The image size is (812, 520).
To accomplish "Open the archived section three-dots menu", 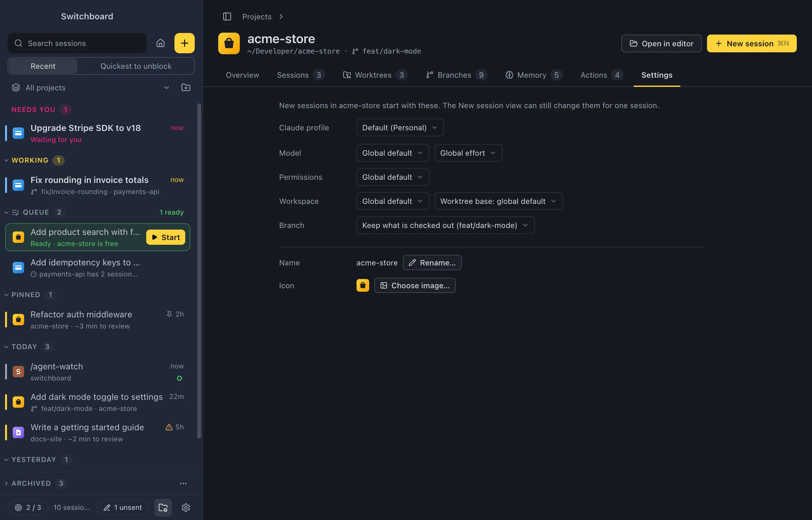I will (x=183, y=484).
